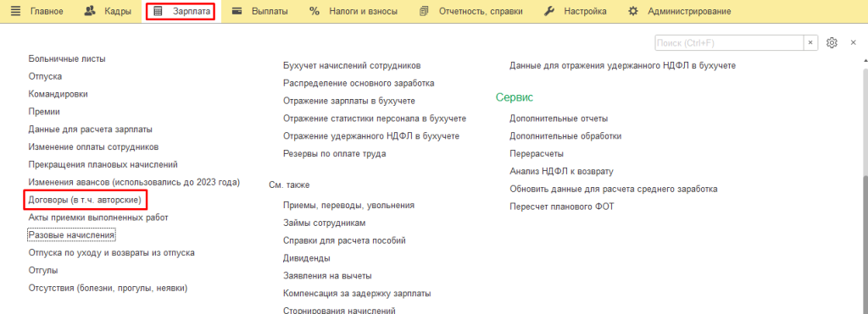Click the wallet icon of Выплаты section
Screen dimensions: 868x314
[x=237, y=11]
